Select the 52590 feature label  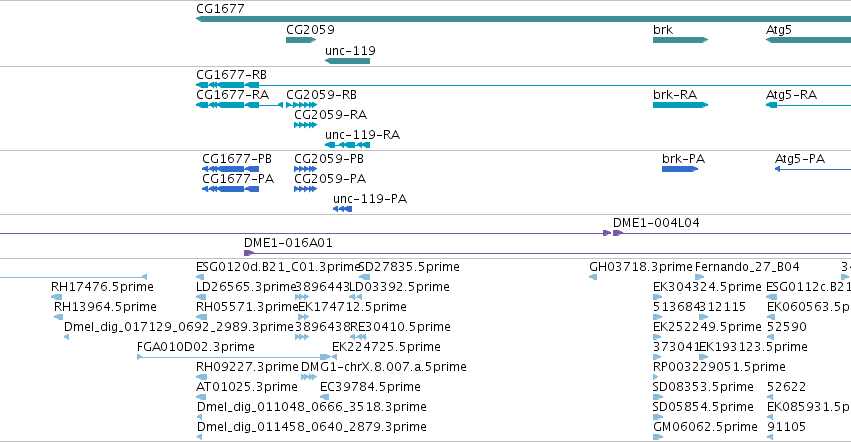[787, 327]
